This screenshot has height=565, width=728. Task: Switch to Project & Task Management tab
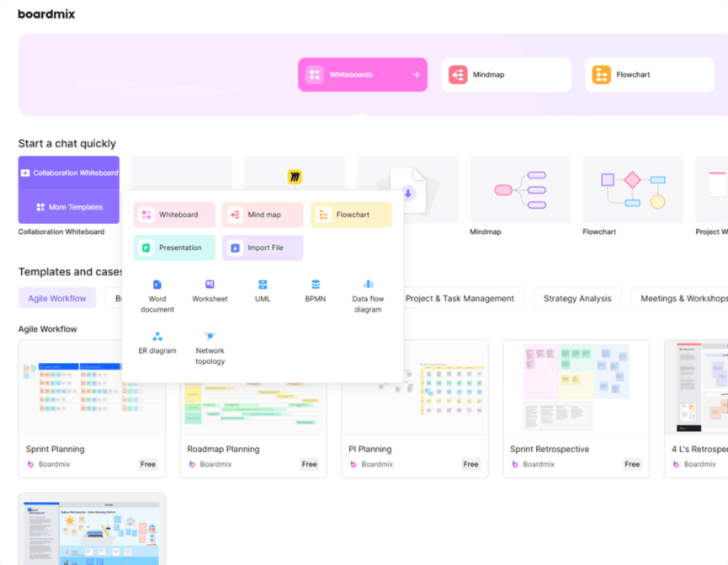(x=460, y=298)
